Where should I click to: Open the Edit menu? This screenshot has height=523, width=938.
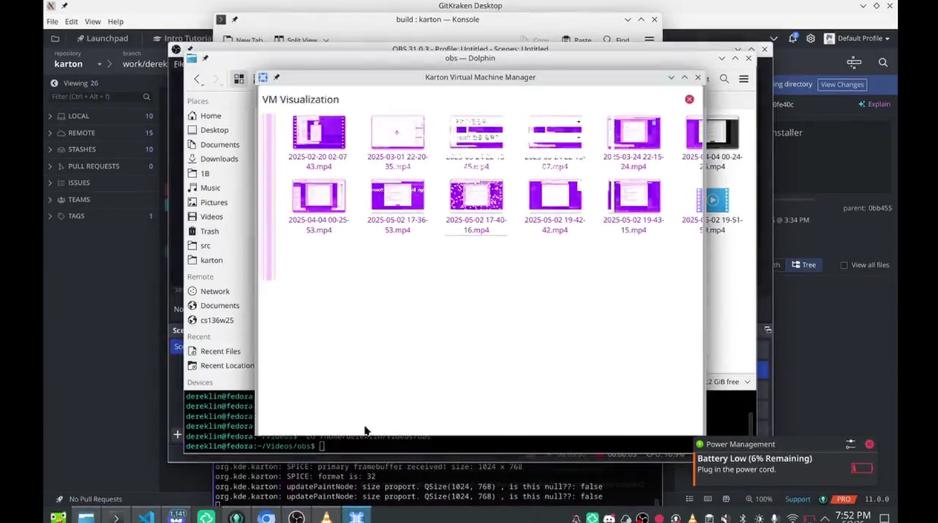click(71, 22)
